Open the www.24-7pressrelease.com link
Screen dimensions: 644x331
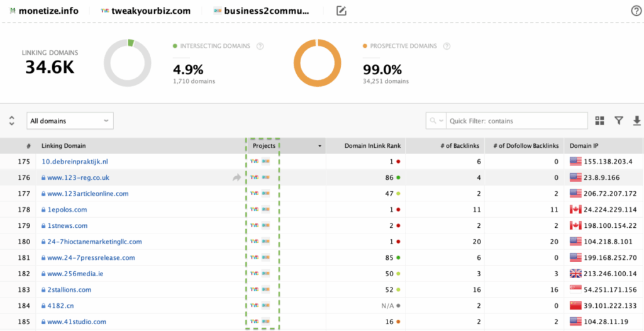[x=91, y=257]
